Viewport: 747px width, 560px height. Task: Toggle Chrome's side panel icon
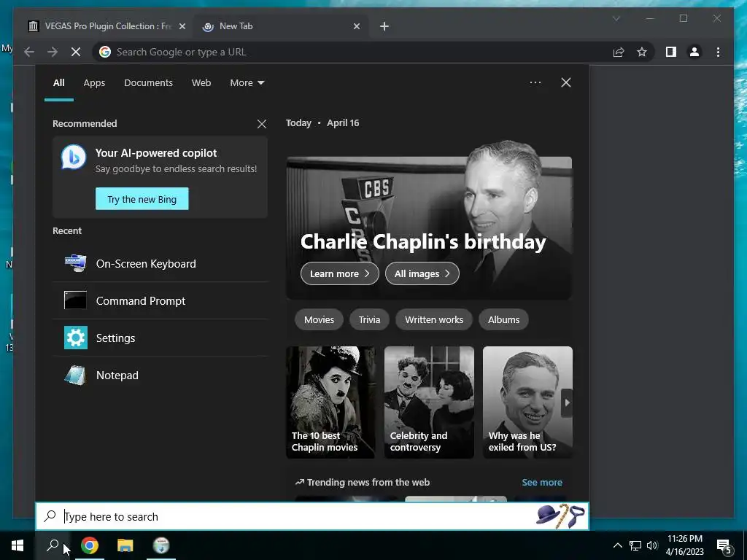pyautogui.click(x=671, y=52)
